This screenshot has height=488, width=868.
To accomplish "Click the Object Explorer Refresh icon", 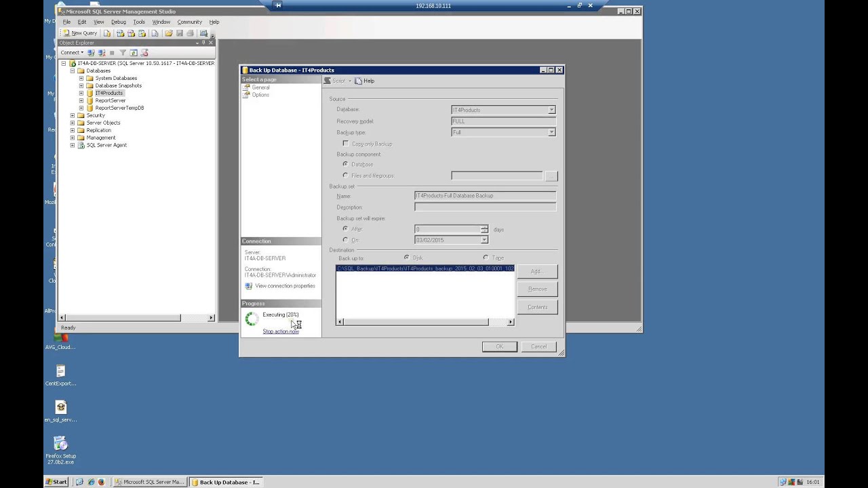I will click(x=134, y=52).
